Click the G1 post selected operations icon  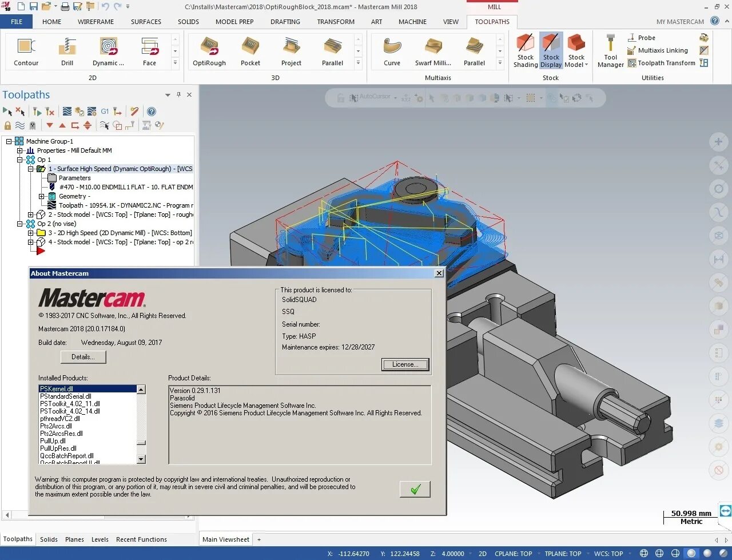[105, 111]
